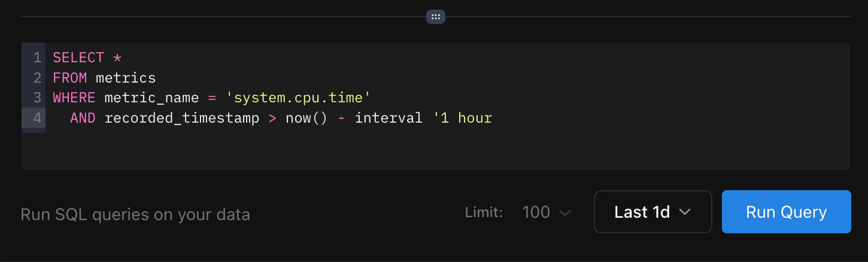Click the unterminated '1 hour string

(462, 118)
